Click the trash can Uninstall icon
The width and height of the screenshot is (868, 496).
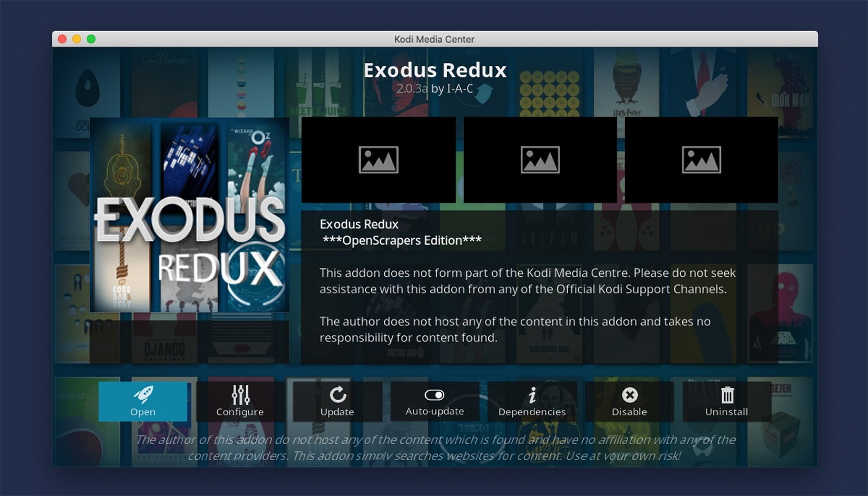click(x=727, y=395)
